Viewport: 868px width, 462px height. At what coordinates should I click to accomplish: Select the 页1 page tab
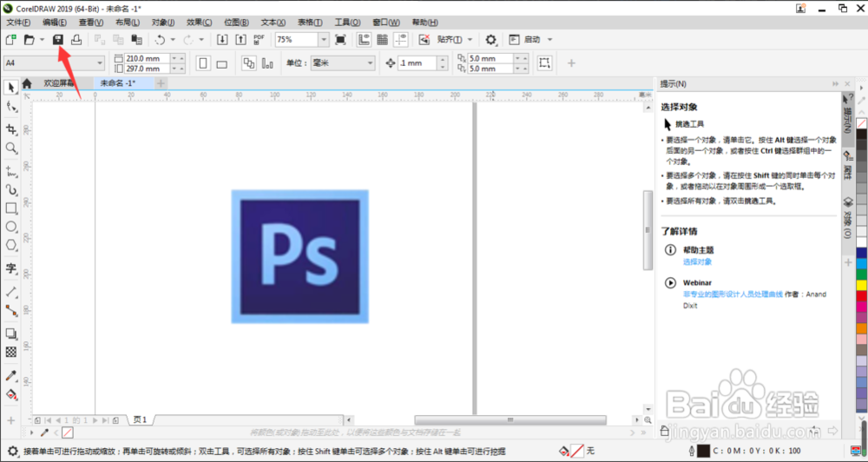140,420
